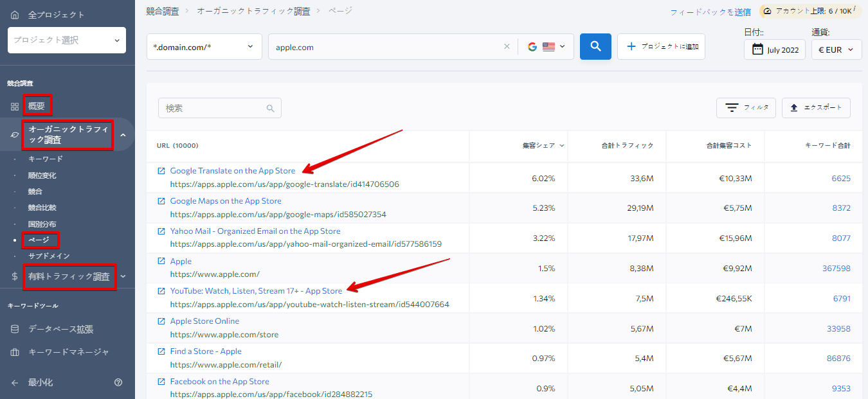Expand the 有料トラフィック調査 section chevron

(123, 276)
